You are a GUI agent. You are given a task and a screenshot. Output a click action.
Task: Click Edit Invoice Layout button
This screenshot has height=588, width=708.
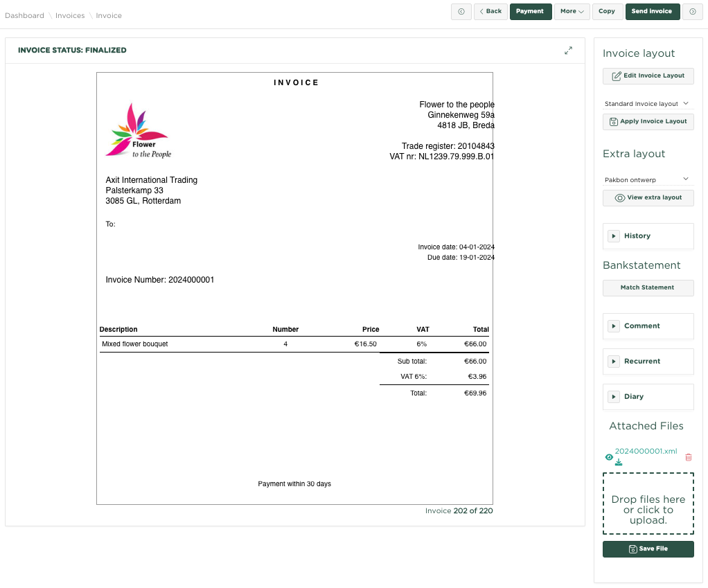pyautogui.click(x=648, y=75)
